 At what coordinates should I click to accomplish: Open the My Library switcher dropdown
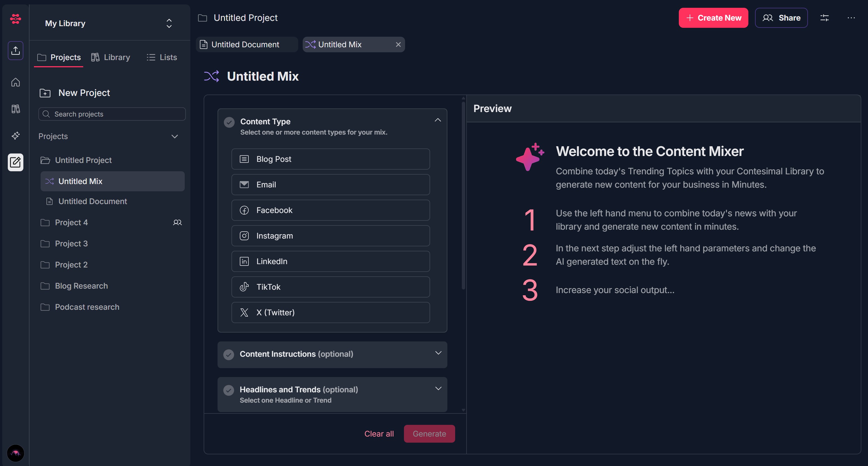pyautogui.click(x=169, y=23)
